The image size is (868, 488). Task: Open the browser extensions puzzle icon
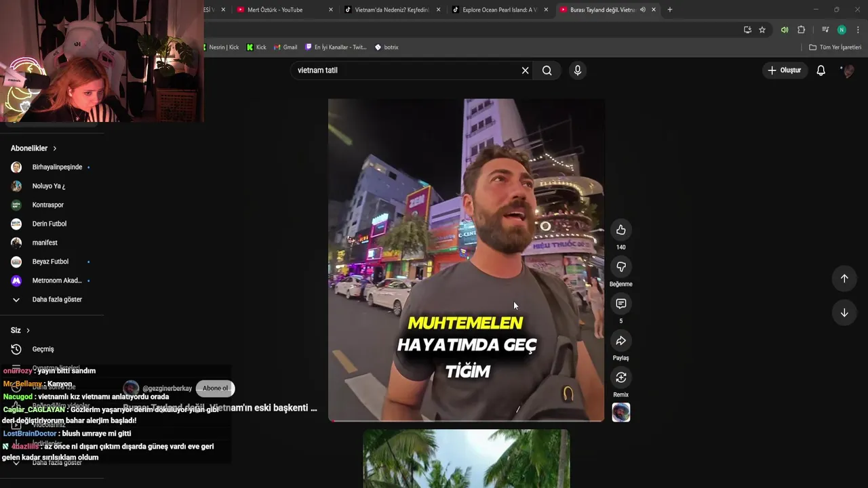pyautogui.click(x=801, y=30)
